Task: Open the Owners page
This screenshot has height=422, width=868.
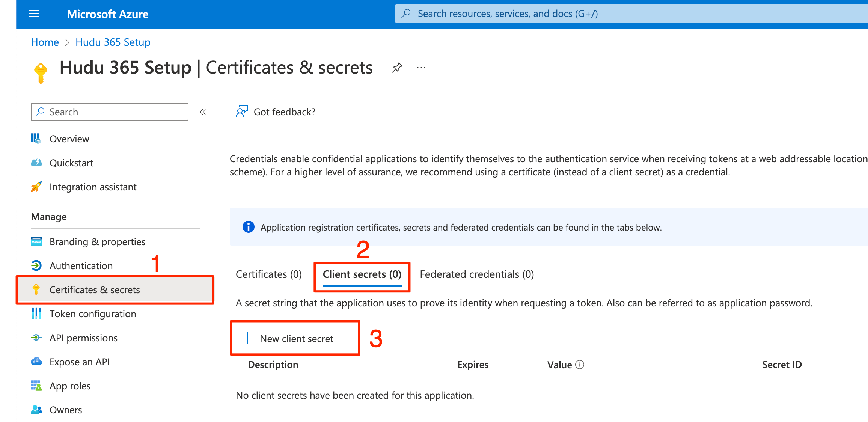Action: 66,410
